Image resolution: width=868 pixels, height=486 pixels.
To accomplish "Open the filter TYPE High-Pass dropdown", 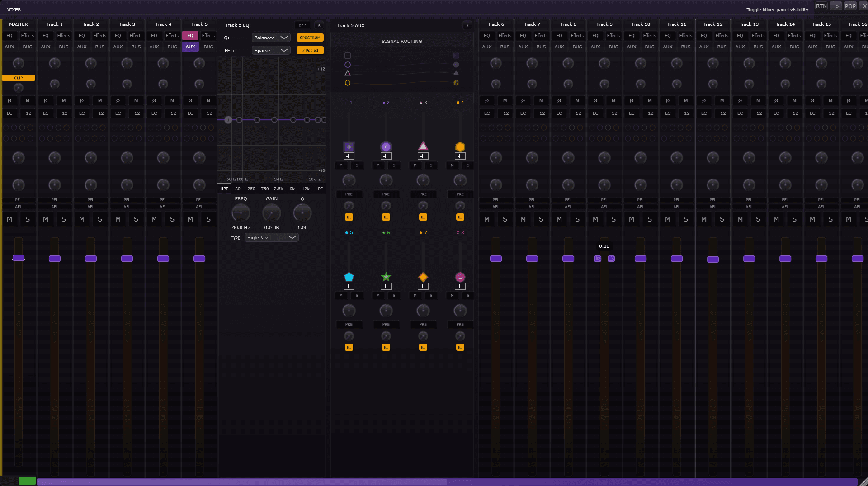I will point(271,238).
